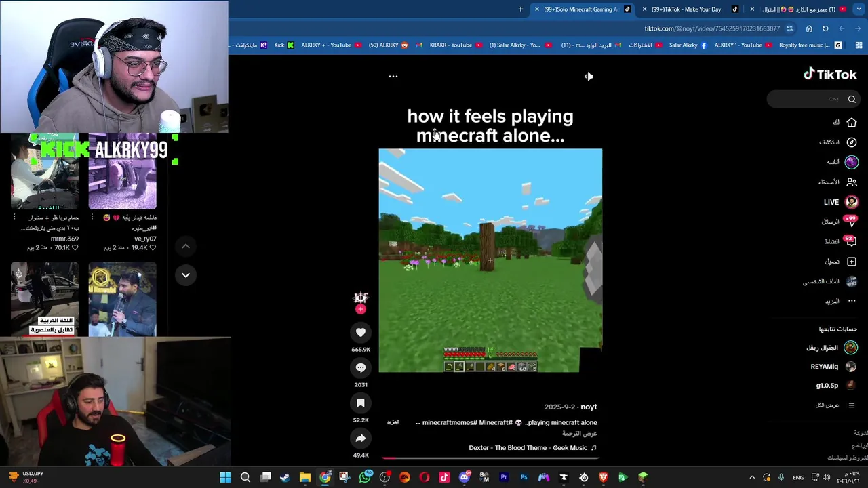
Task: Expand the More three-dots sidebar item
Action: (841, 301)
